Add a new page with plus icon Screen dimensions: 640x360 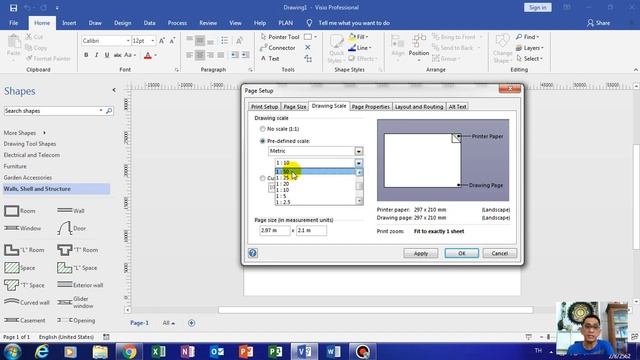(x=191, y=323)
